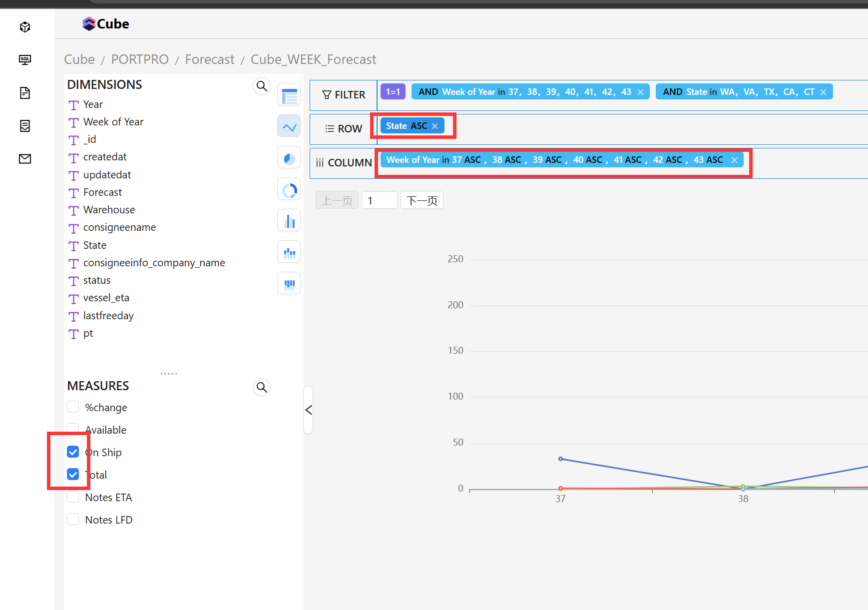This screenshot has width=868, height=610.
Task: Click the 下一页 next page button
Action: (422, 200)
